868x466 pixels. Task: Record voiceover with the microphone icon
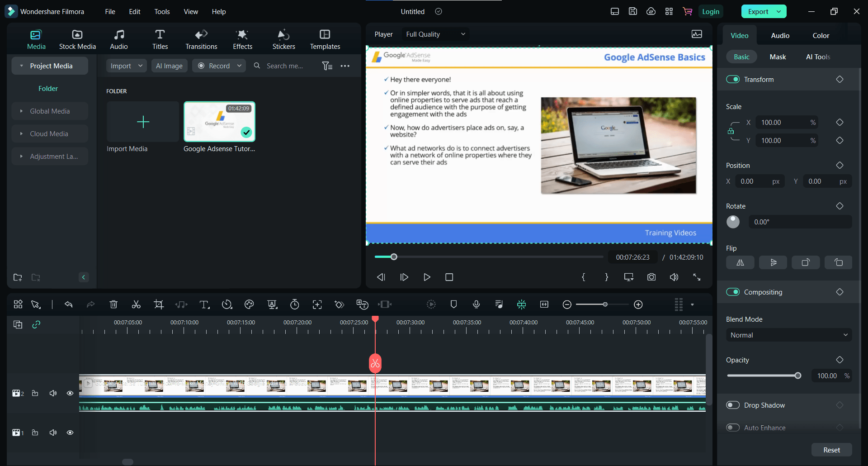[x=476, y=304]
